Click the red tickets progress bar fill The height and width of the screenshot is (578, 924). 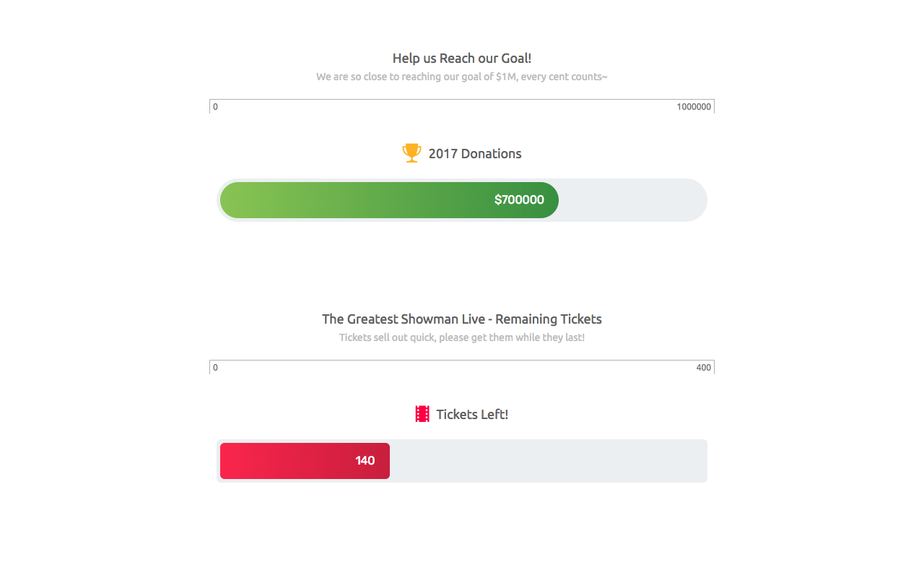coord(305,461)
